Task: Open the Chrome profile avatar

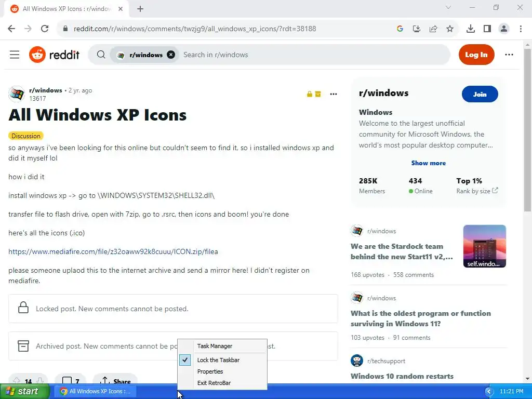Action: tap(504, 29)
